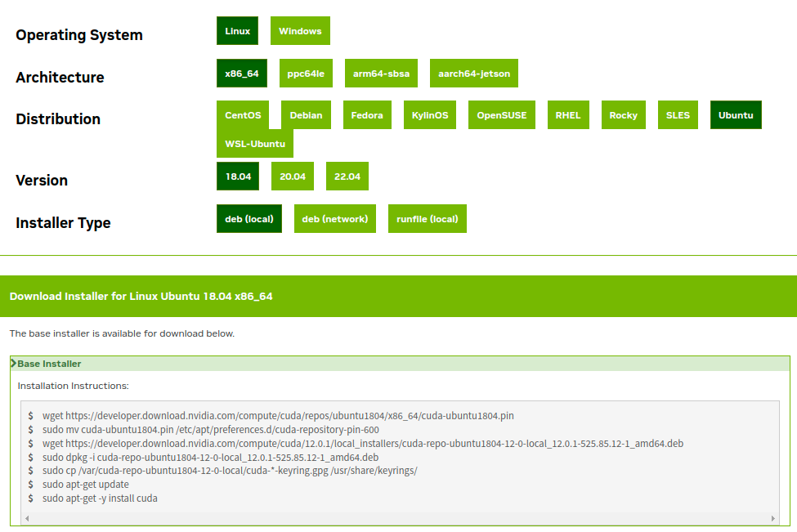Viewport: 797px width, 532px height.
Task: Choose x86_64 architecture
Action: (x=242, y=74)
